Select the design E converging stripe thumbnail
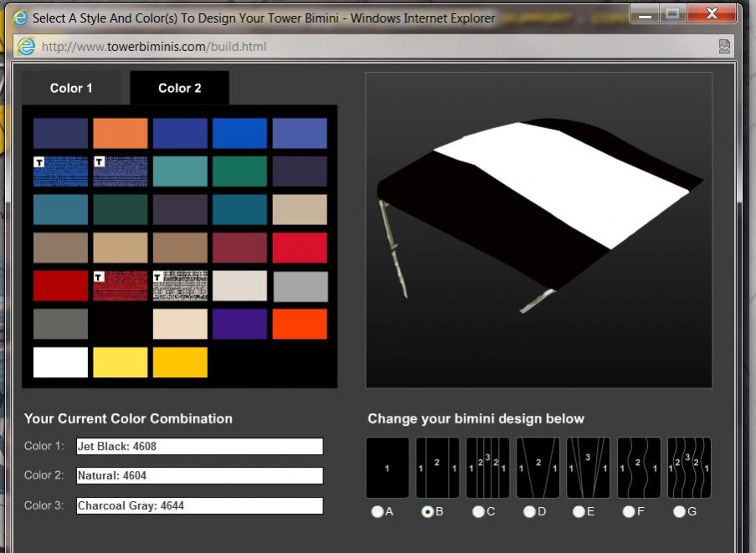This screenshot has width=756, height=553. (588, 468)
